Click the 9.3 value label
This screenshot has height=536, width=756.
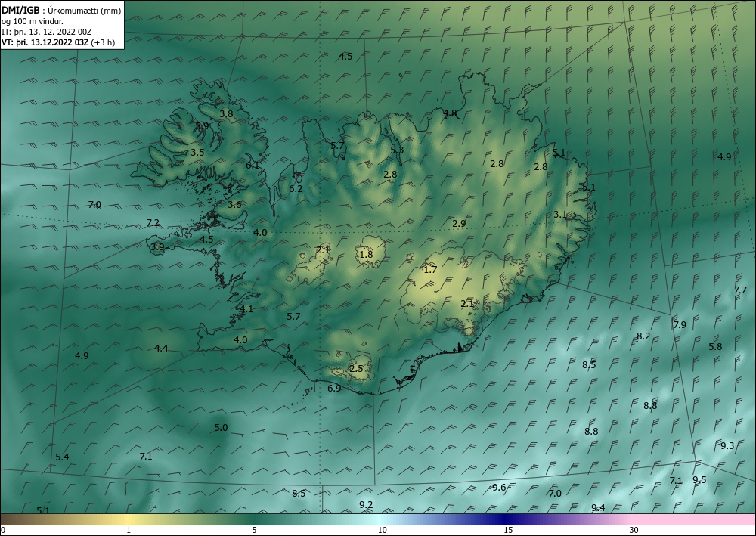coord(727,446)
